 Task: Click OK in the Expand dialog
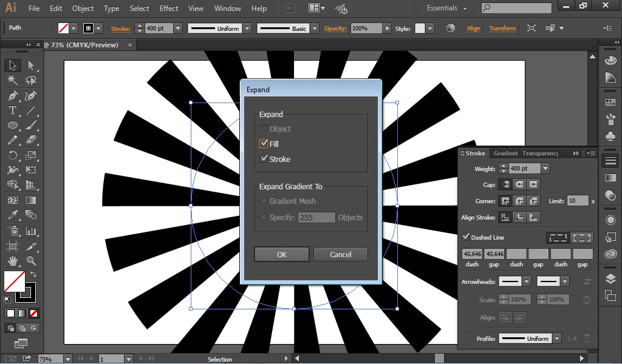(281, 254)
